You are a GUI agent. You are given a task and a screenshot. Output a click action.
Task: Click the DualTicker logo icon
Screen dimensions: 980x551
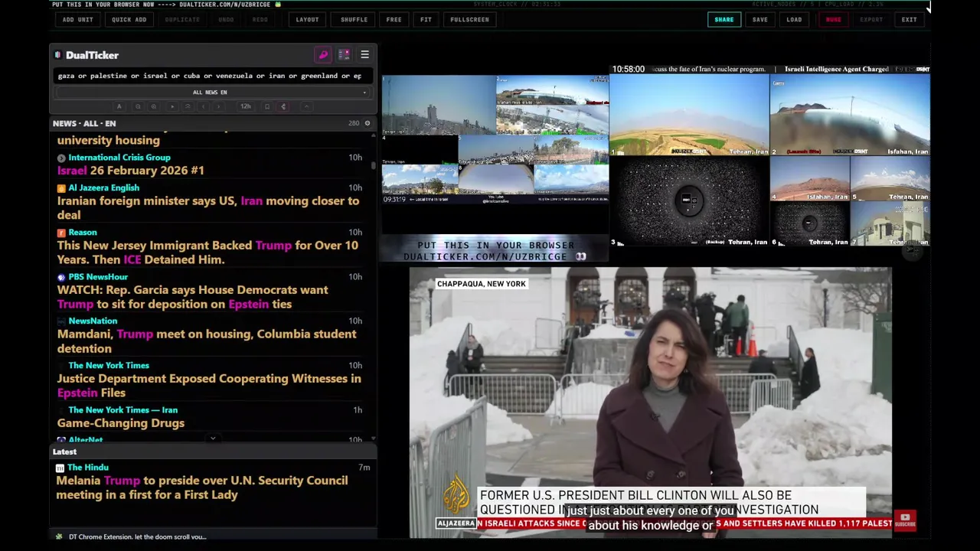pos(57,55)
